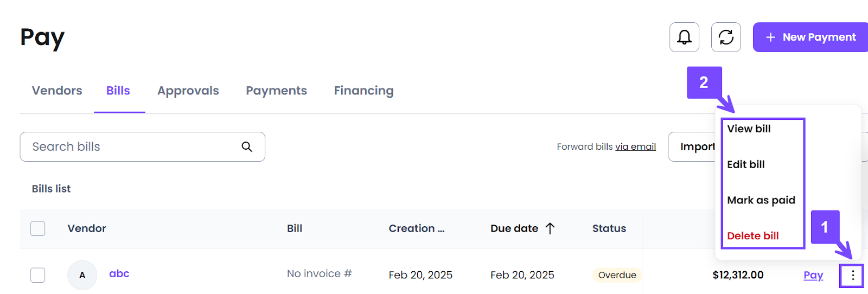The image size is (868, 294).
Task: Open the Import dropdown button
Action: (x=692, y=146)
